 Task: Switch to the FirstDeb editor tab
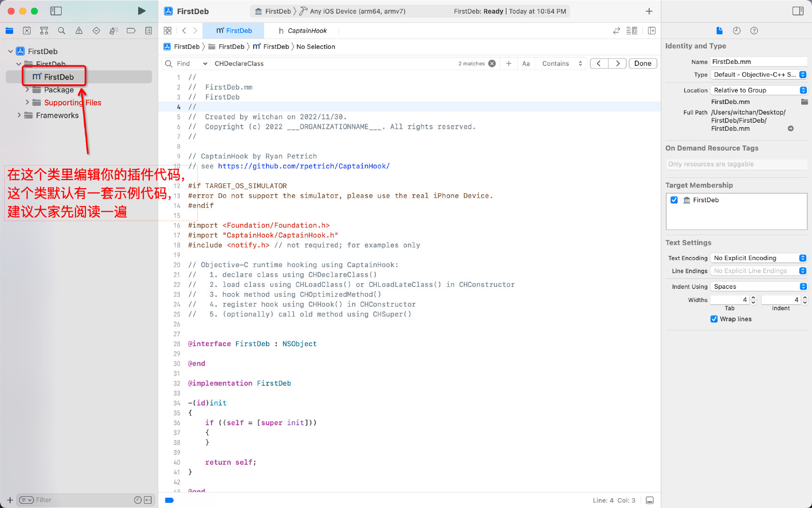(234, 31)
